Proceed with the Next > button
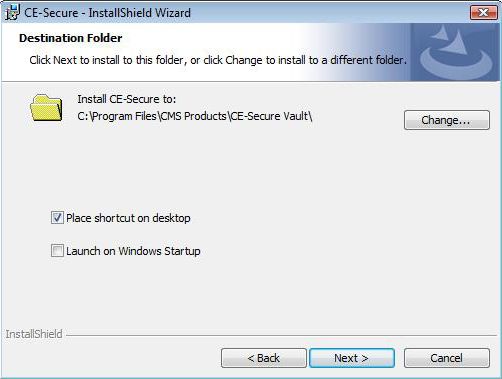Screen dimensions: 502x379 [352, 358]
